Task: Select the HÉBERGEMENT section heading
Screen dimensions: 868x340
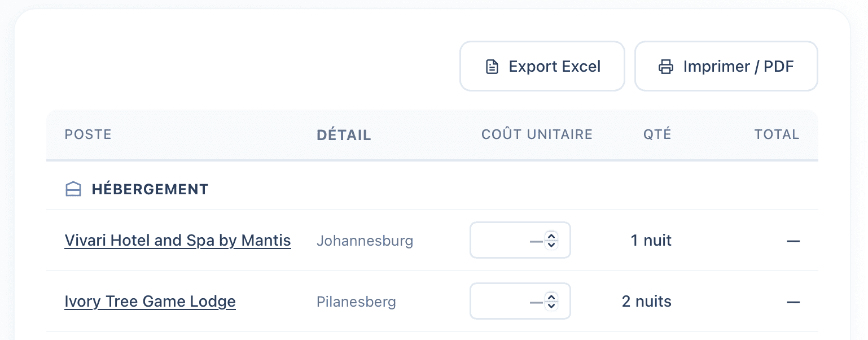Action: point(150,189)
